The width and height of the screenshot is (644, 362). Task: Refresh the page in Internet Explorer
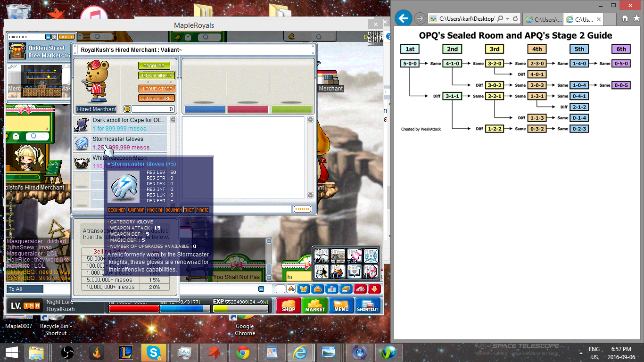click(x=515, y=19)
